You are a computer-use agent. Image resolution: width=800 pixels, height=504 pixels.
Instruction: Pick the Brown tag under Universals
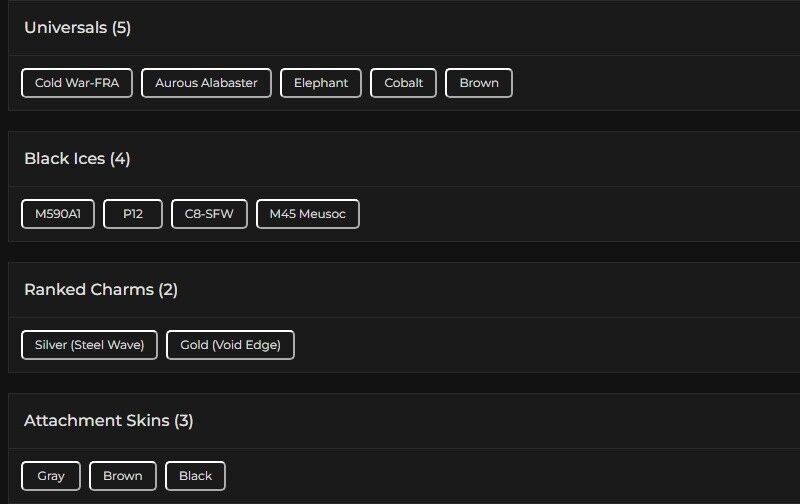[479, 83]
